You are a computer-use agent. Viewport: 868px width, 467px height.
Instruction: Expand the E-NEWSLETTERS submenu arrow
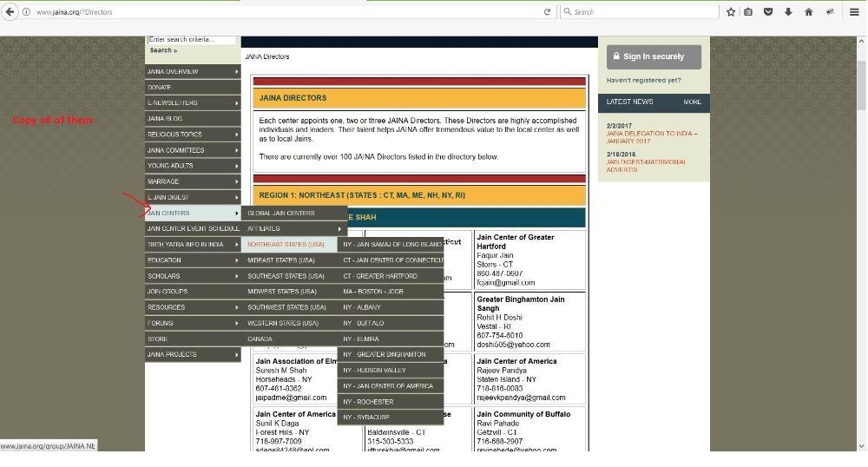[x=236, y=103]
